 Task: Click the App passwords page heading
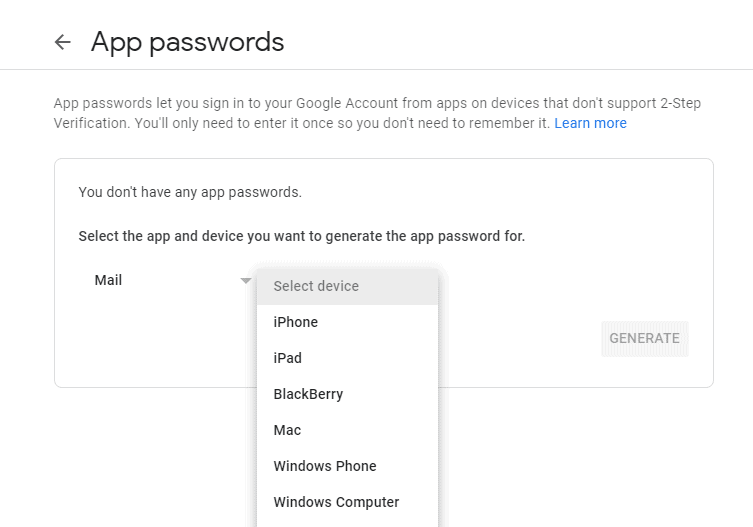coord(188,42)
